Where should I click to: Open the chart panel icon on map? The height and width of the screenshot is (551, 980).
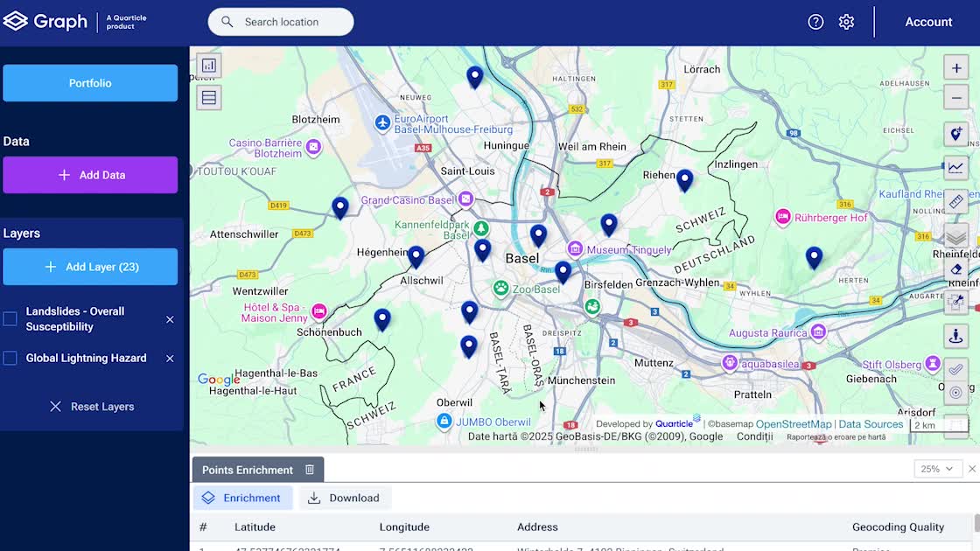[209, 65]
